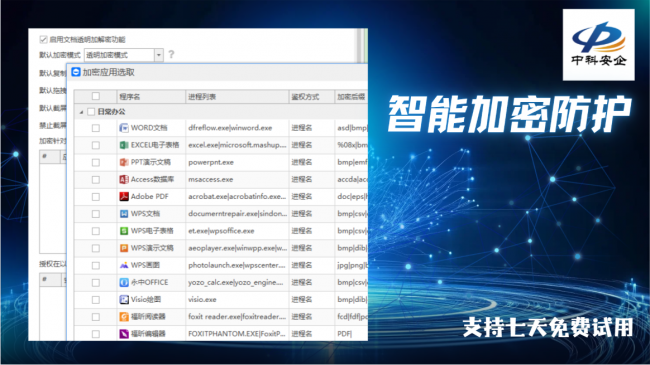This screenshot has height=365, width=650.
Task: Check the WORD文档 row checkbox
Action: coord(96,128)
